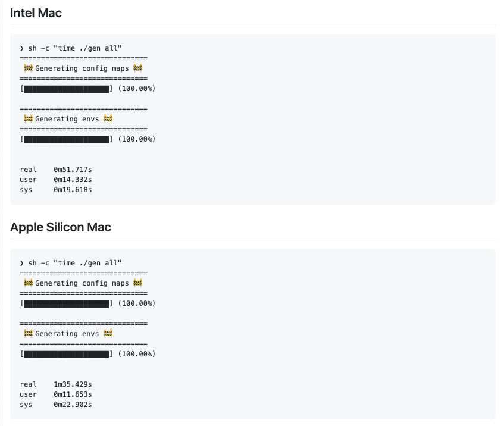Click right construction emoji in Apple Silicon config maps line
This screenshot has width=504, height=426.
click(138, 283)
